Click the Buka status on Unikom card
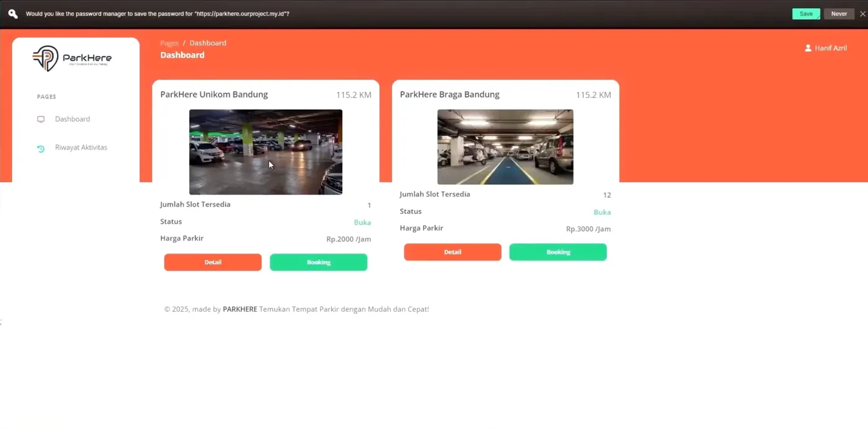 click(363, 223)
